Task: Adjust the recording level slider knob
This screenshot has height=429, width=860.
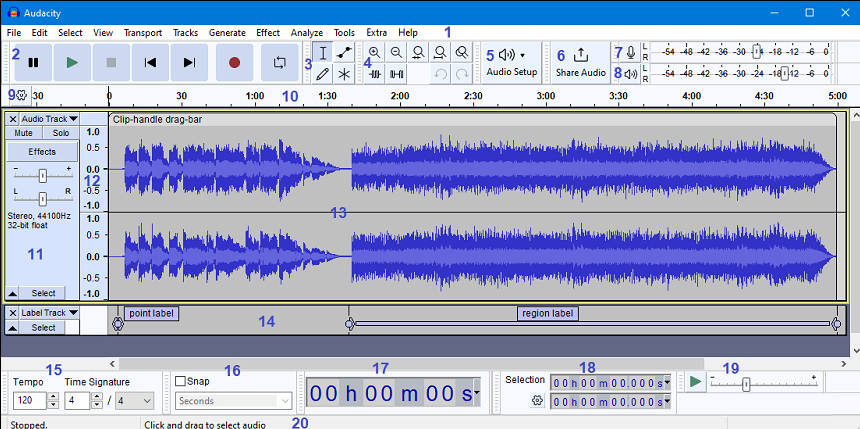Action: click(757, 52)
